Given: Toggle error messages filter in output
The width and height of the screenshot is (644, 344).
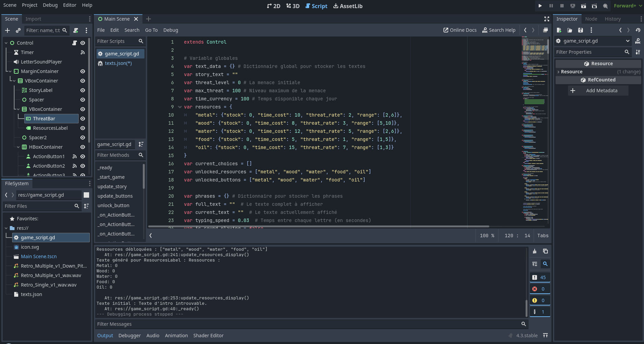Looking at the screenshot, I should coord(540,289).
